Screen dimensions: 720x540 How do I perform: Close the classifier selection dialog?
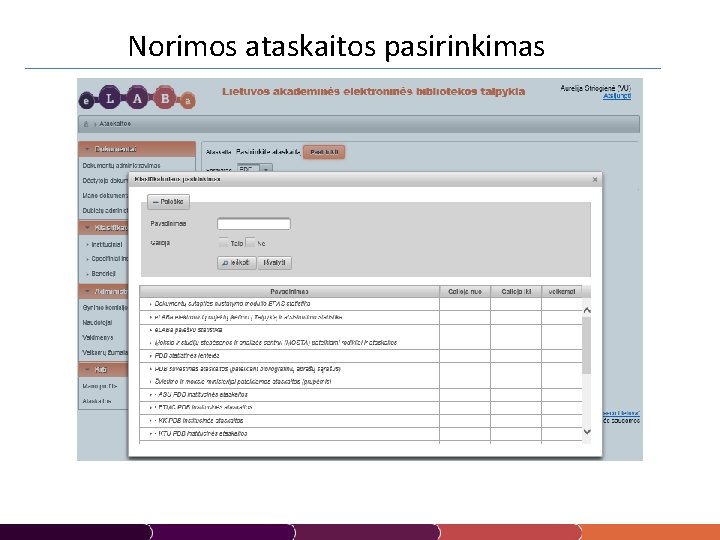click(x=595, y=180)
